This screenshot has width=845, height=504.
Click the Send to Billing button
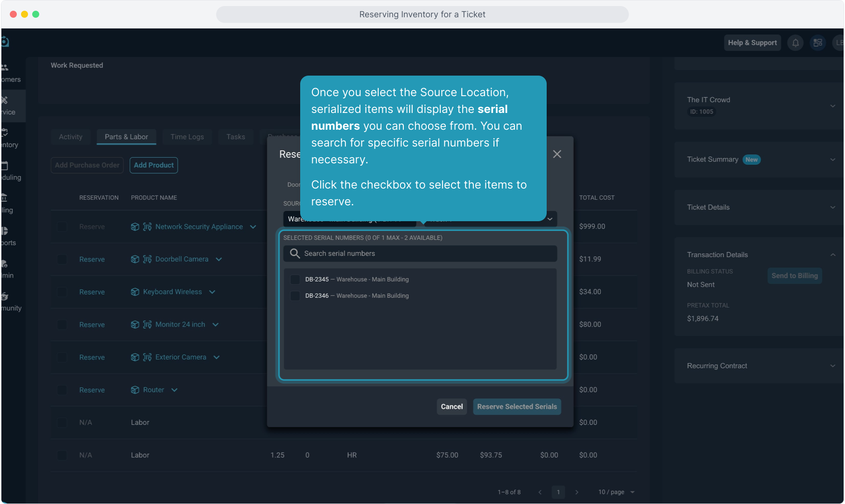tap(794, 276)
